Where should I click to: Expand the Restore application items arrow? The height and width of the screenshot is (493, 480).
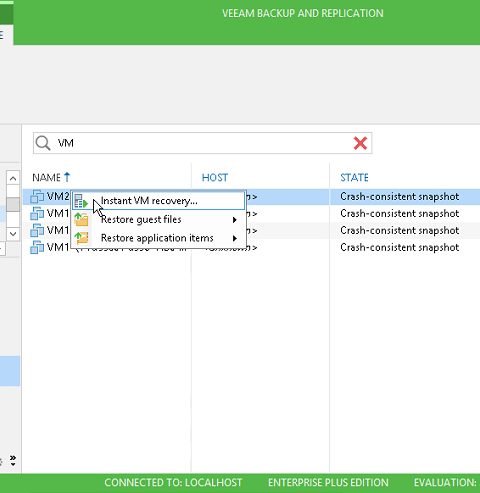point(235,238)
